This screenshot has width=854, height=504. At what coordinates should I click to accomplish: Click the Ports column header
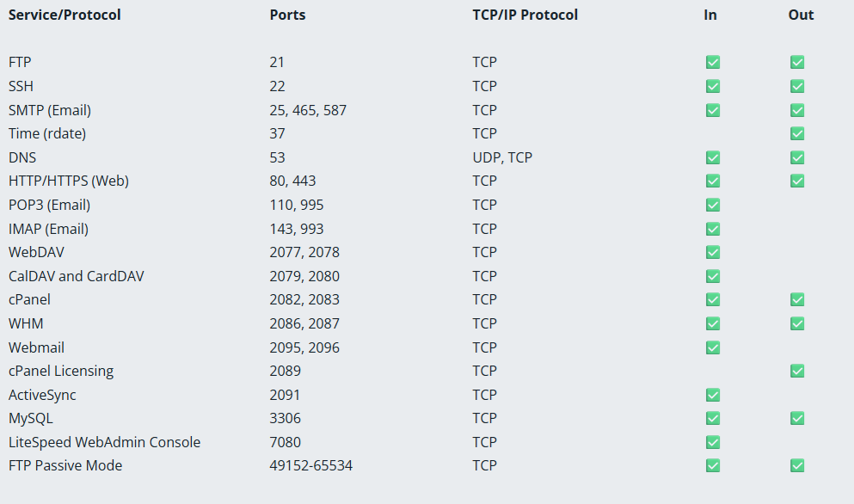pyautogui.click(x=287, y=15)
